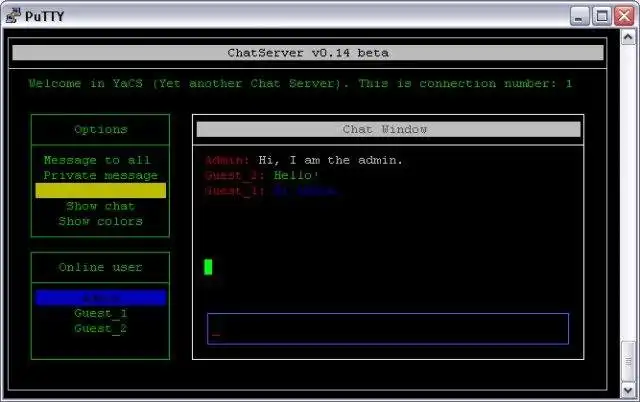Click the red "Admin:" sender name
Screen dimensions: 640x402
pos(227,160)
